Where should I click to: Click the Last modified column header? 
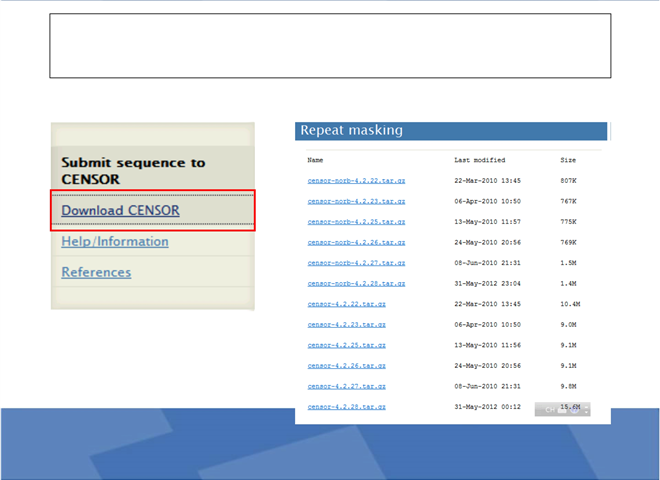(x=479, y=160)
